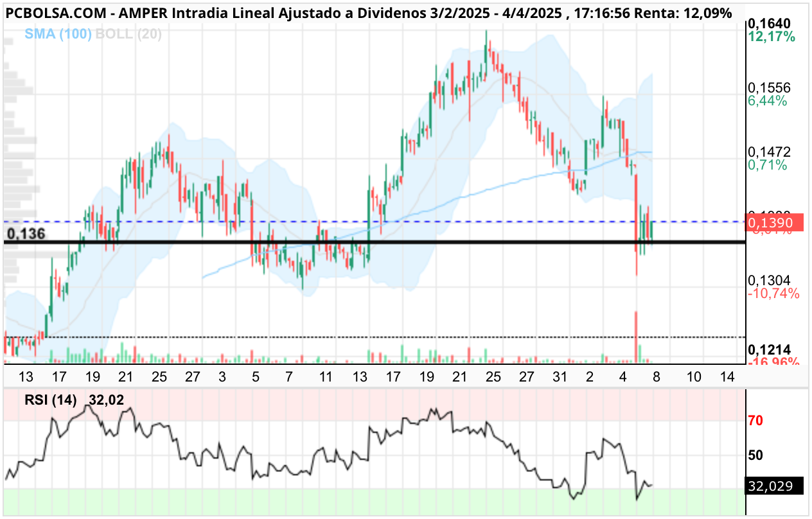
Task: Click the 0,136 support level label
Action: click(x=25, y=234)
